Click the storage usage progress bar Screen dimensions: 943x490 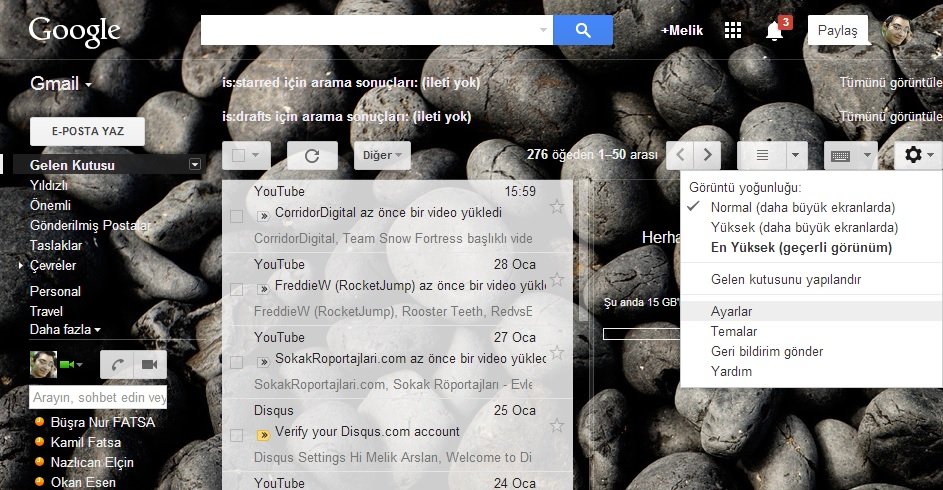coord(642,334)
